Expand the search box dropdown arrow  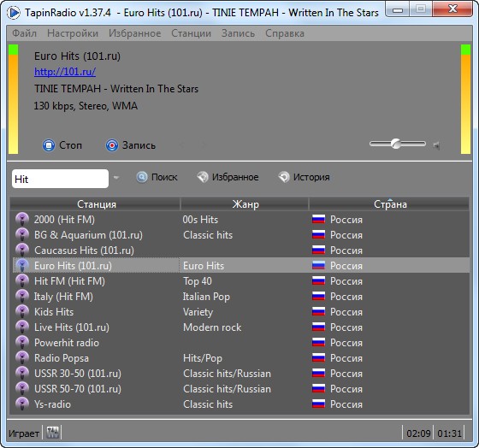116,177
